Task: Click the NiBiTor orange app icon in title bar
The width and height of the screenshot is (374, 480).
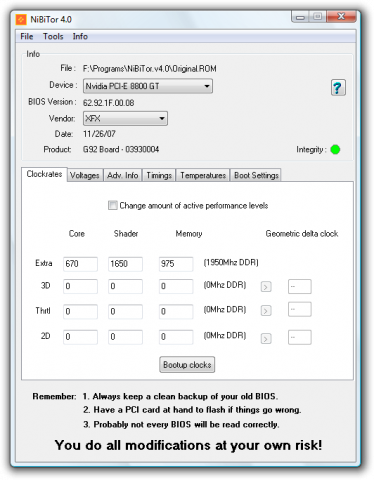Action: tap(21, 19)
